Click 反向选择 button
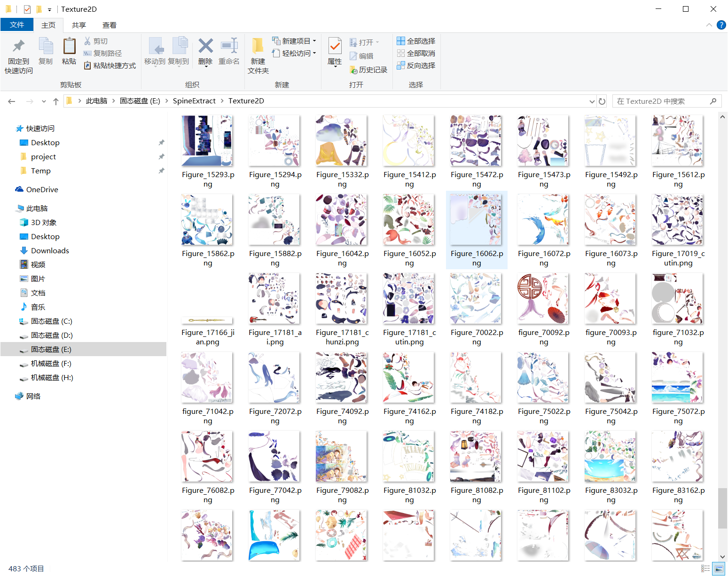The image size is (728, 576). pos(416,66)
